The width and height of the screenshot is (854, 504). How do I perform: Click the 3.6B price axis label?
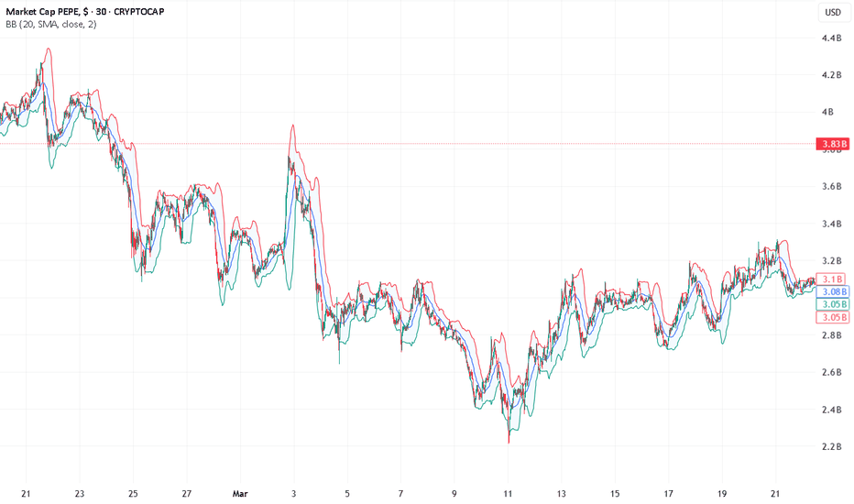pyautogui.click(x=831, y=186)
